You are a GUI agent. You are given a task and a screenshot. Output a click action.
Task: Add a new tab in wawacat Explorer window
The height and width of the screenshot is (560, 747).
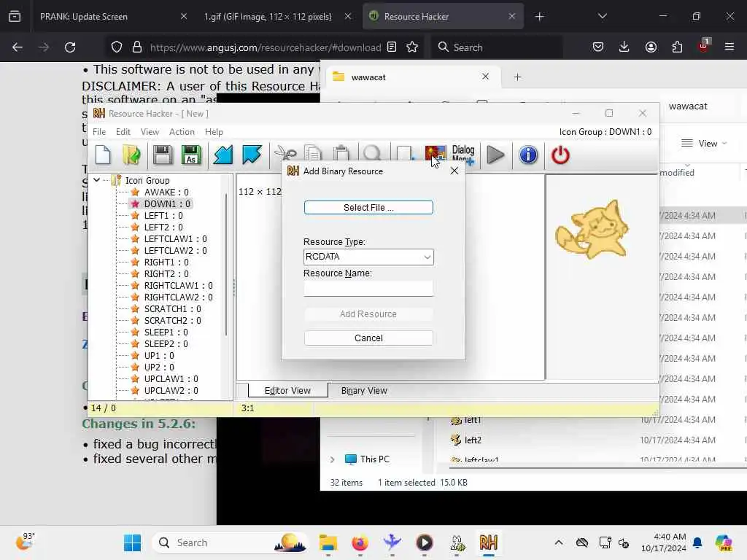pyautogui.click(x=517, y=77)
